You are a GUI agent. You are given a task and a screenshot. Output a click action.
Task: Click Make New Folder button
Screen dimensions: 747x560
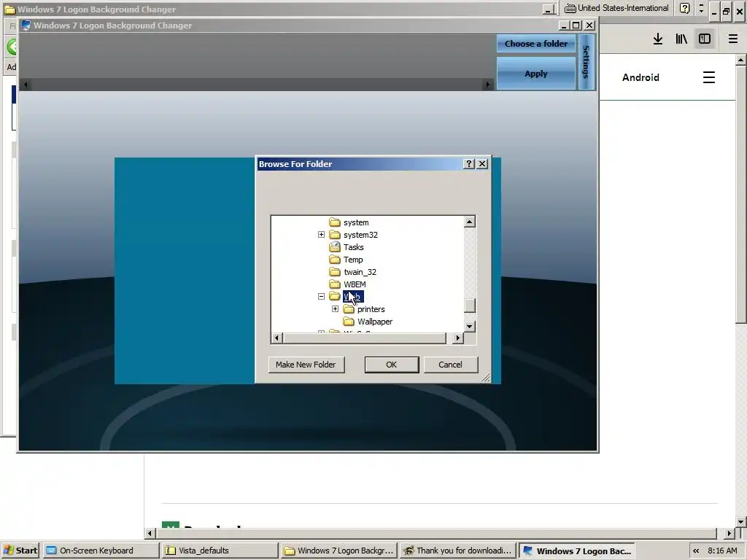(306, 365)
